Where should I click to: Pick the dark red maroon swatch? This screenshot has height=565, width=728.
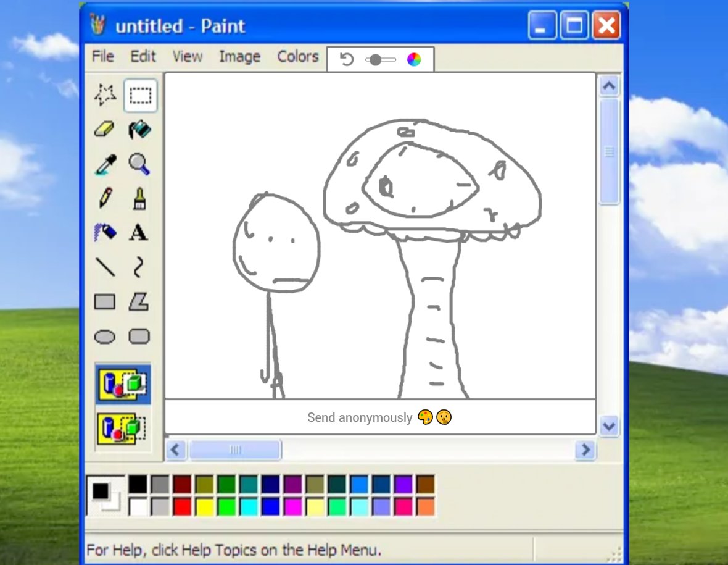(x=182, y=484)
